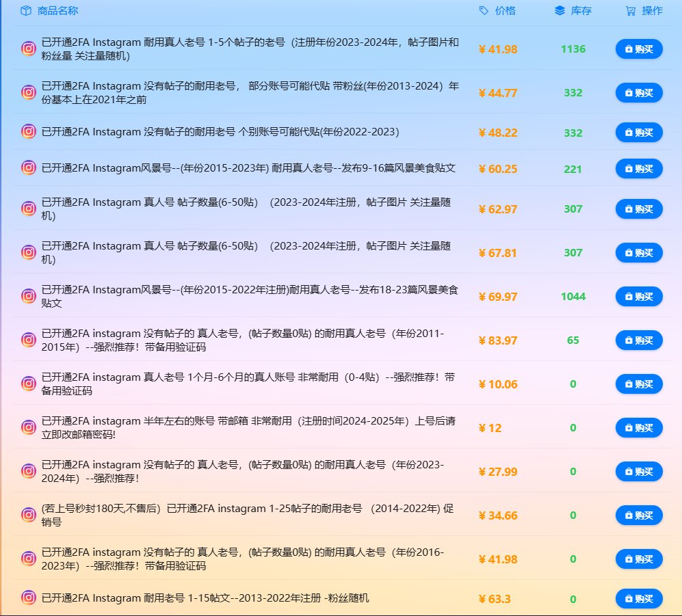Click Instagram icon of the 1136-stock listing
Image resolution: width=682 pixels, height=616 pixels.
point(29,49)
